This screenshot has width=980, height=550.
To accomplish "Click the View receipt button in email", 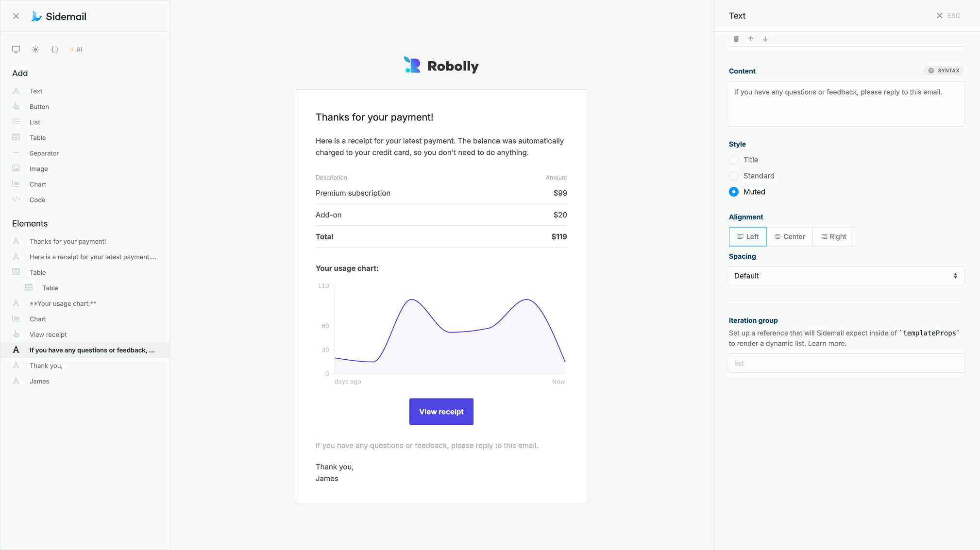I will tap(441, 412).
